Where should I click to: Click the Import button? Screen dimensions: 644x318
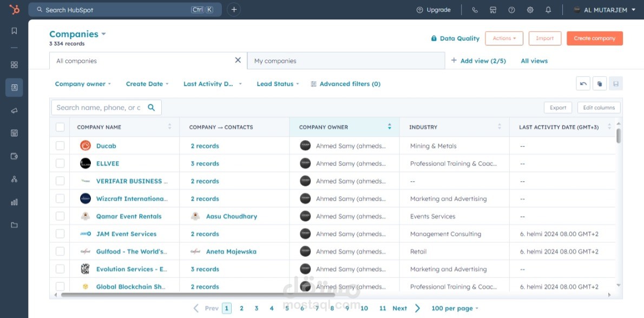544,38
